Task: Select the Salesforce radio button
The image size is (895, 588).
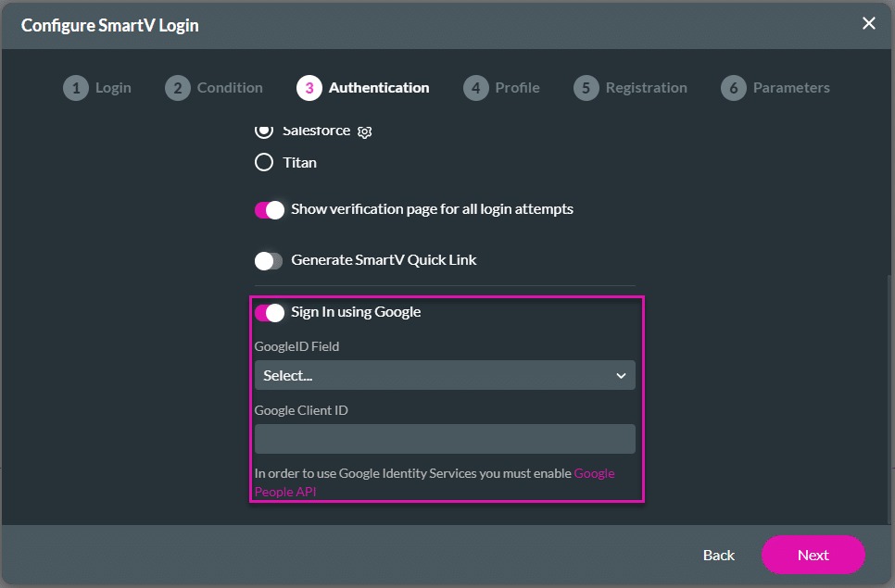Action: click(263, 130)
